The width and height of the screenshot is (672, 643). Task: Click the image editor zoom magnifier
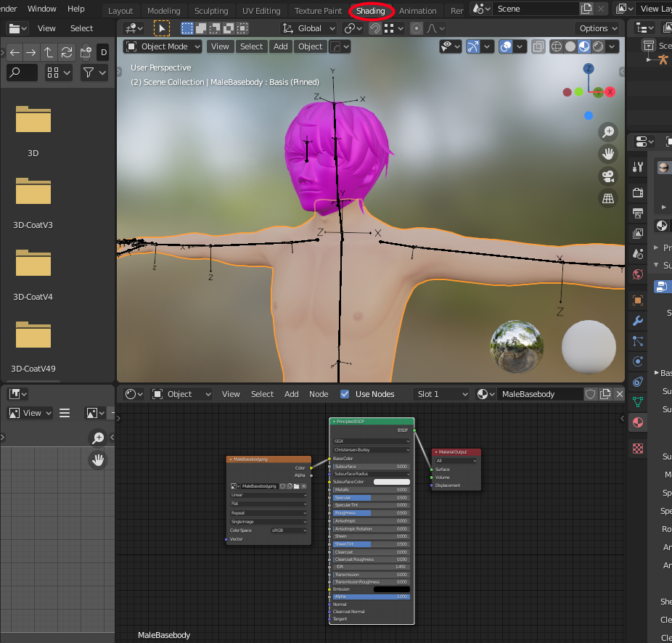tap(98, 438)
